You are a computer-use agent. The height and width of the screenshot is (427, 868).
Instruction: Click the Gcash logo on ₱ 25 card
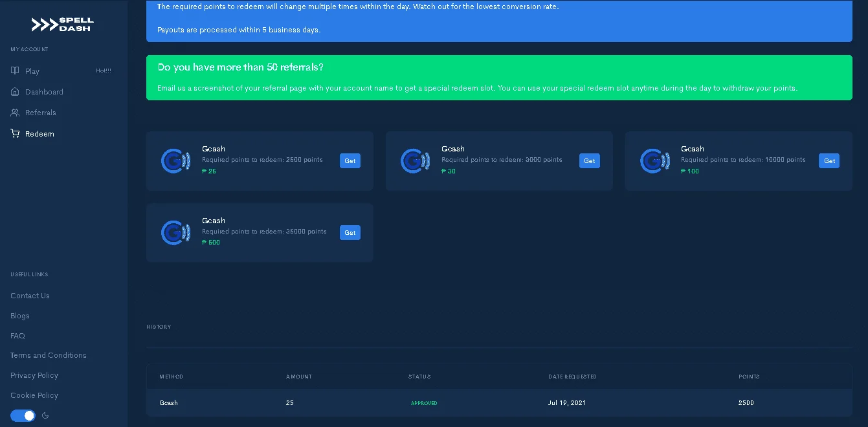(x=175, y=161)
